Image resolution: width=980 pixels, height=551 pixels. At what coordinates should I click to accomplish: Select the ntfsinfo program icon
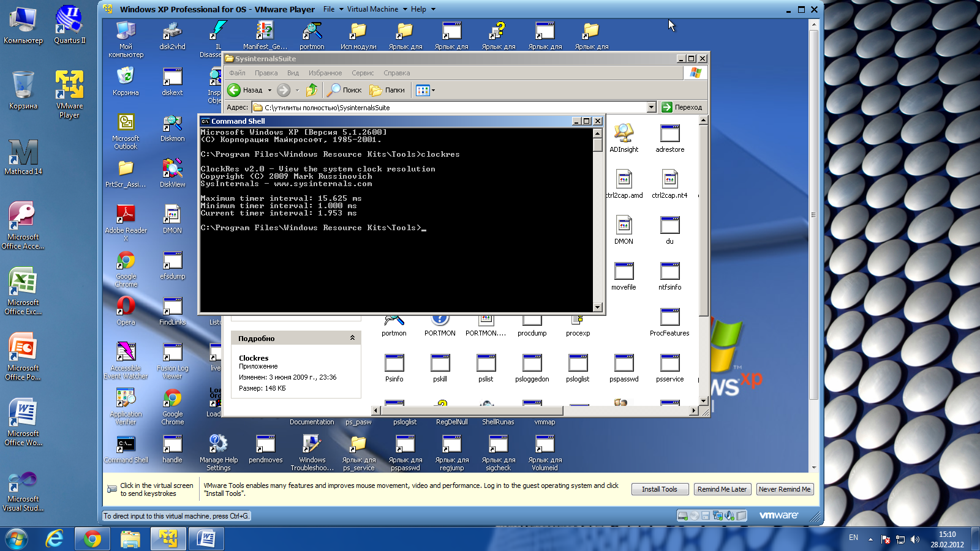point(669,275)
